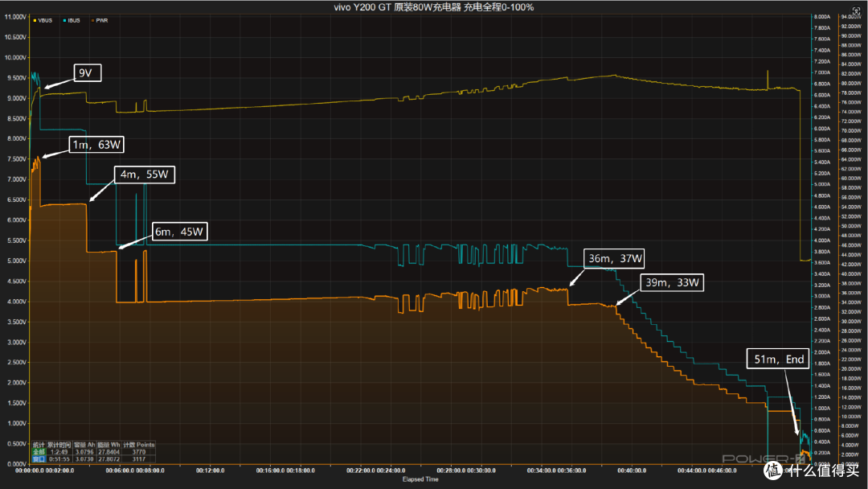Click the 3770 points count value
868x489 pixels.
(x=139, y=452)
